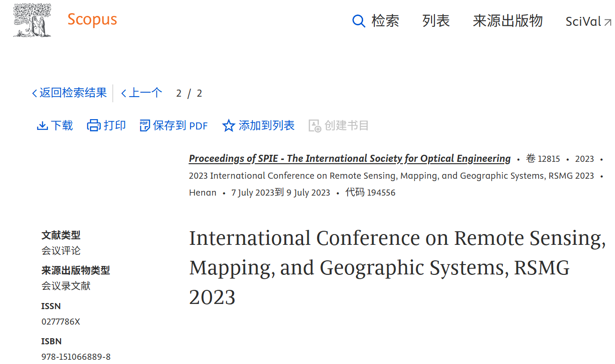The image size is (615, 364).
Task: Click the 会议评论 document type value
Action: 61,250
